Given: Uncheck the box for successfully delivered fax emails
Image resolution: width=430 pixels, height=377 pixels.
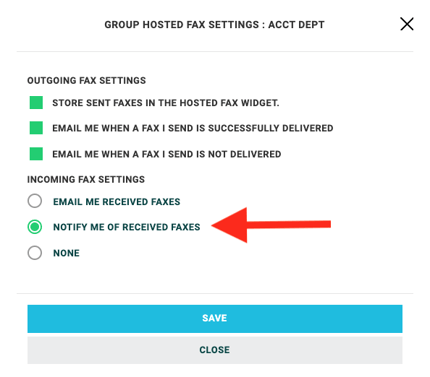Looking at the screenshot, I should 36,128.
